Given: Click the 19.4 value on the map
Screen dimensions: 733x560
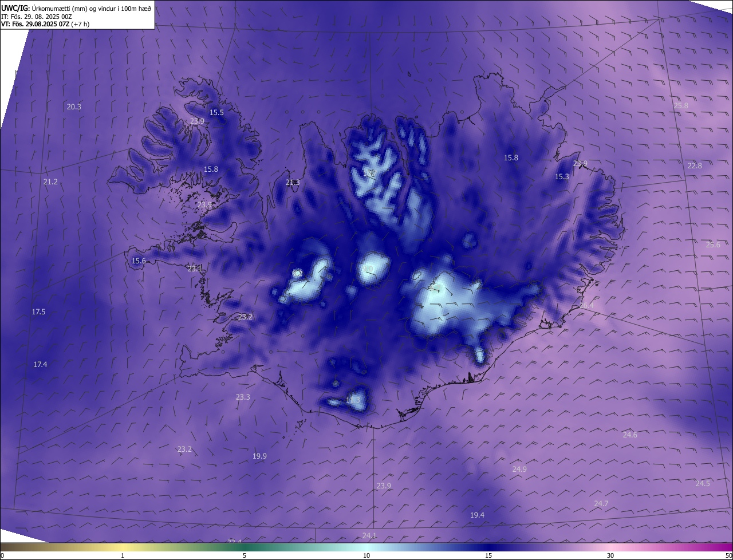Looking at the screenshot, I should point(477,515).
